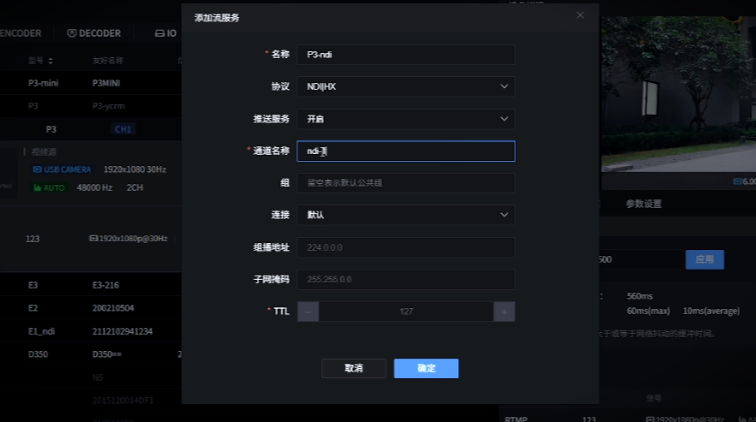Viewport: 756px width, 422px height.
Task: Decrease TTL with the minus button
Action: pos(308,312)
